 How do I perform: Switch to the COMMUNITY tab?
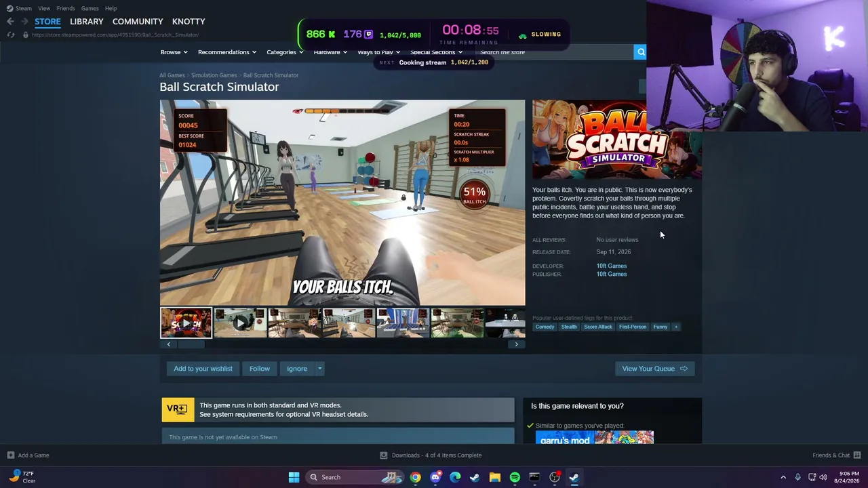pos(138,22)
